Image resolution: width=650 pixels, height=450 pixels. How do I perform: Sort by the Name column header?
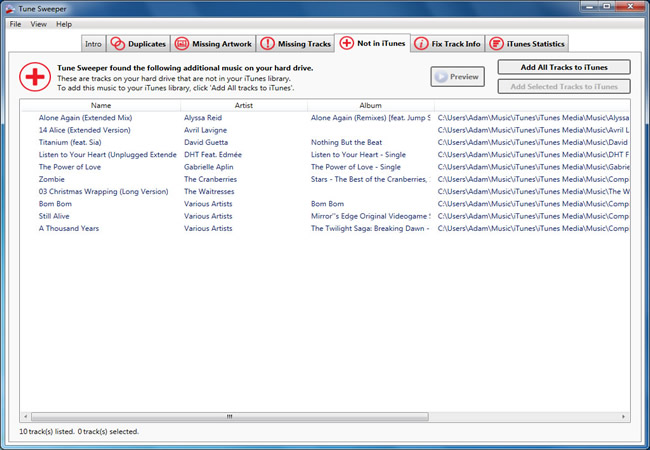(101, 105)
